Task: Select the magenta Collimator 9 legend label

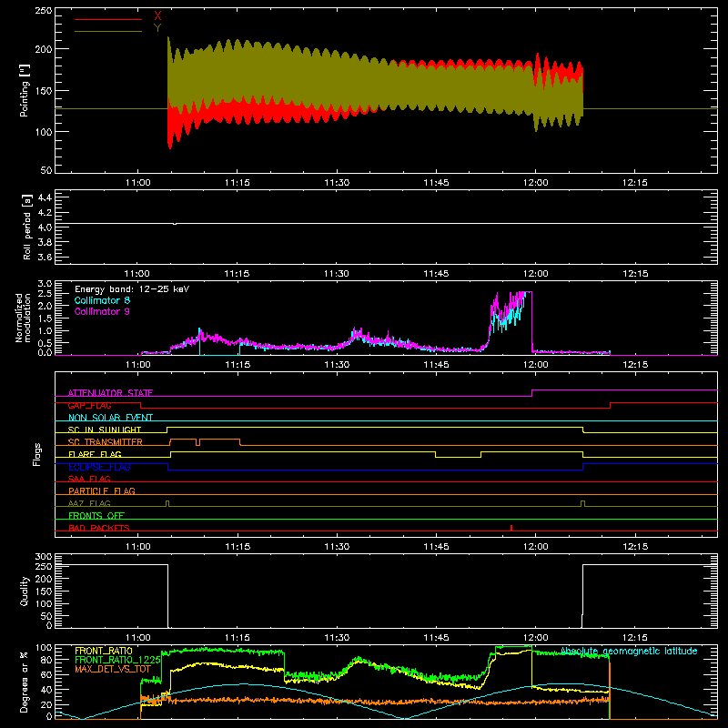Action: coord(102,311)
